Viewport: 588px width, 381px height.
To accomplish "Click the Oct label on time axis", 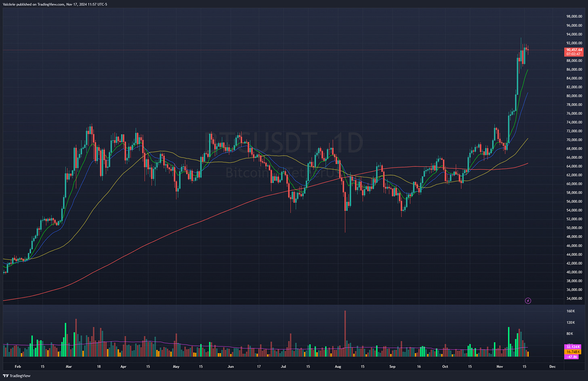I will coord(445,367).
